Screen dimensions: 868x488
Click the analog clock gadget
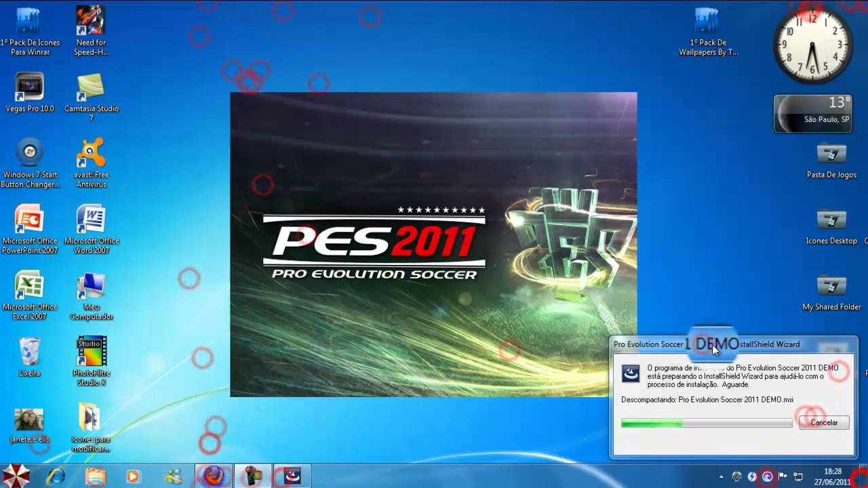pyautogui.click(x=812, y=45)
